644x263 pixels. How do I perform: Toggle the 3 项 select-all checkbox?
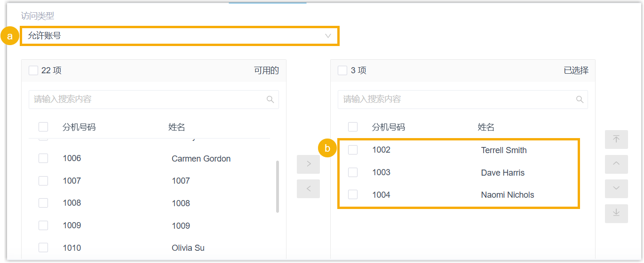tap(342, 70)
